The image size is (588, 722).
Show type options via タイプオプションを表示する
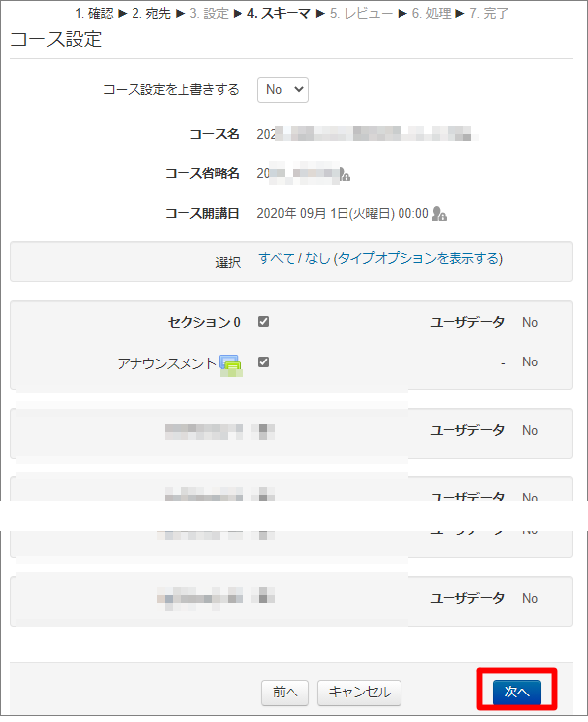click(418, 258)
